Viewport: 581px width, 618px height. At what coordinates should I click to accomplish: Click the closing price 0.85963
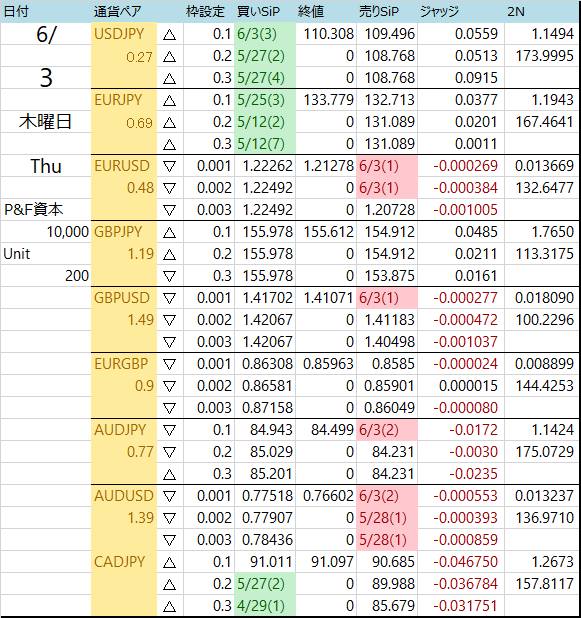(x=329, y=363)
